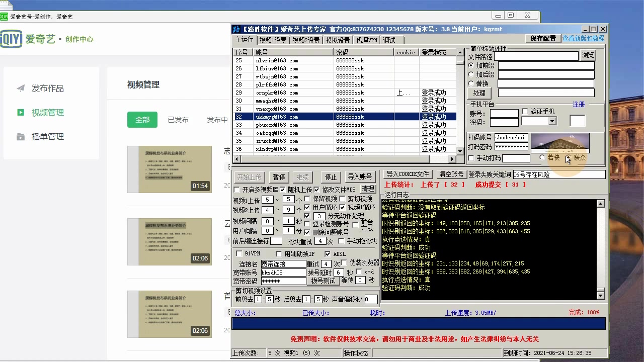Toggle the ADSL checkbox
The image size is (644, 362).
pyautogui.click(x=328, y=254)
